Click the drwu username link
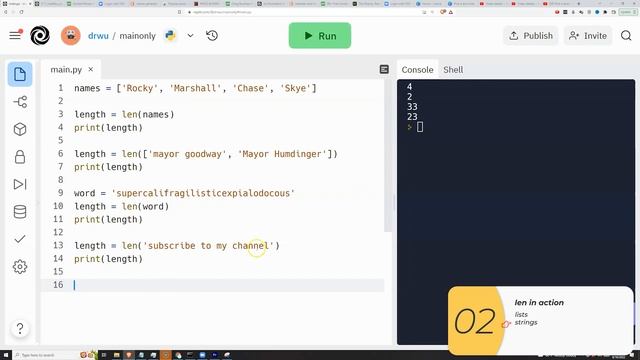The image size is (640, 360). [98, 36]
